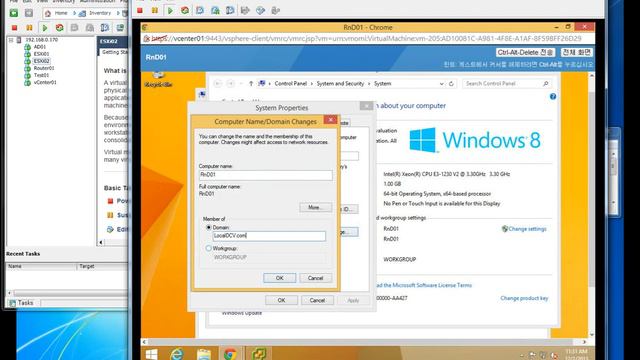Image resolution: width=640 pixels, height=360 pixels.
Task: Select host 192.168.0.170 in inventory tree
Action: pyautogui.click(x=41, y=40)
